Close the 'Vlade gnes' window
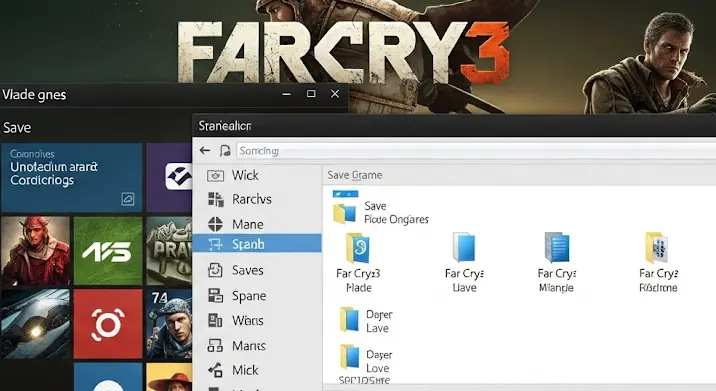The image size is (716, 391). click(x=335, y=94)
